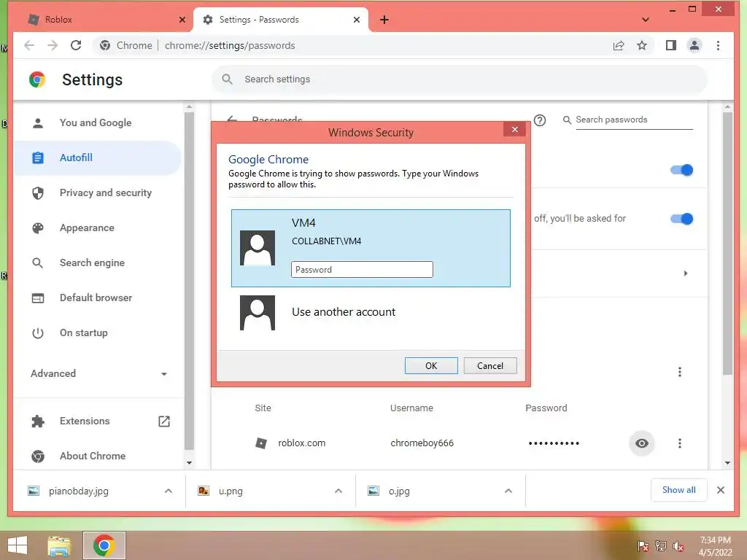Click Show all downloads
This screenshot has width=747, height=560.
[678, 490]
